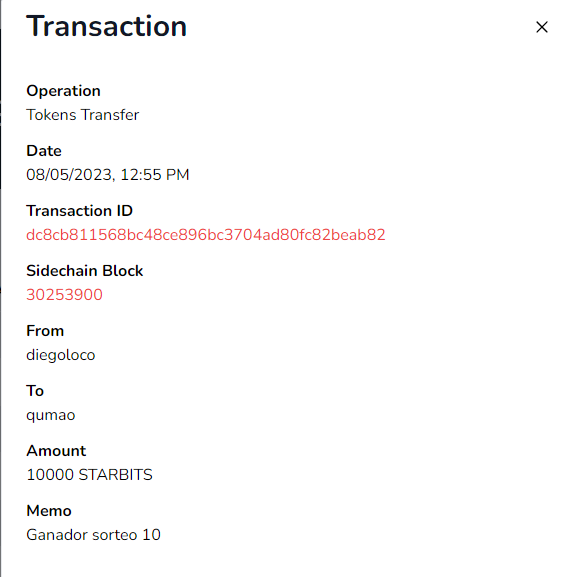Select the Tokens Transfer operation text

(82, 115)
